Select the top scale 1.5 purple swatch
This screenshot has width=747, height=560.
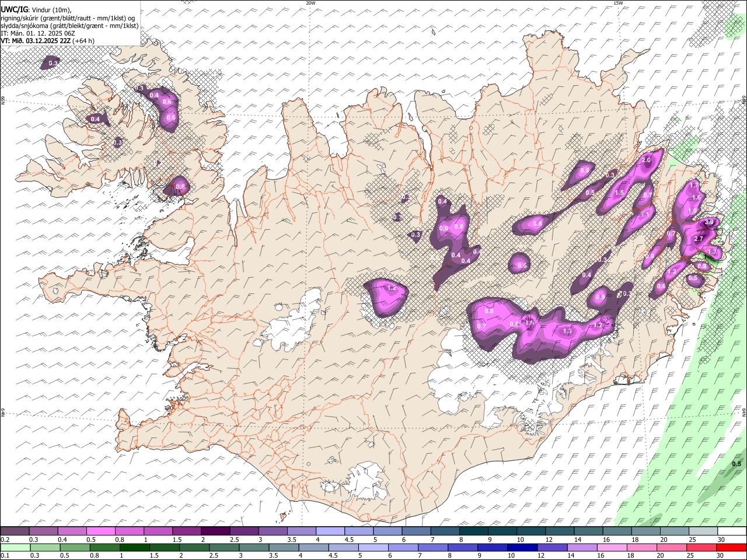pyautogui.click(x=187, y=531)
